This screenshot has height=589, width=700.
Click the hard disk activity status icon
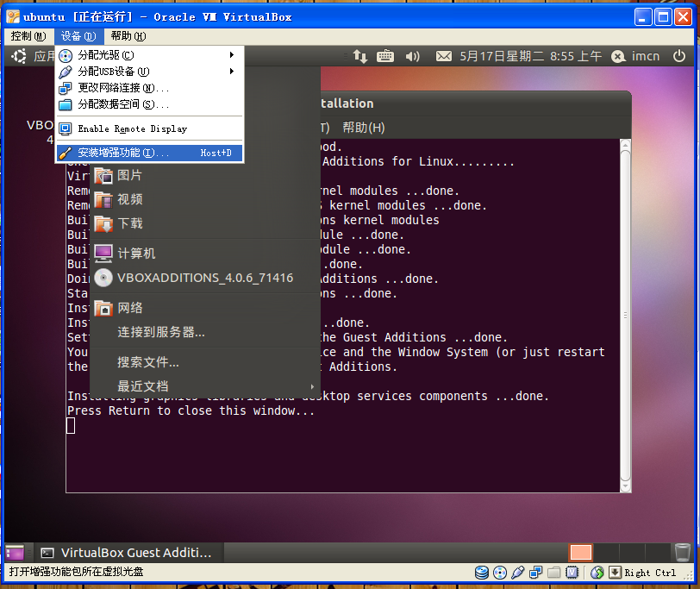pos(481,573)
